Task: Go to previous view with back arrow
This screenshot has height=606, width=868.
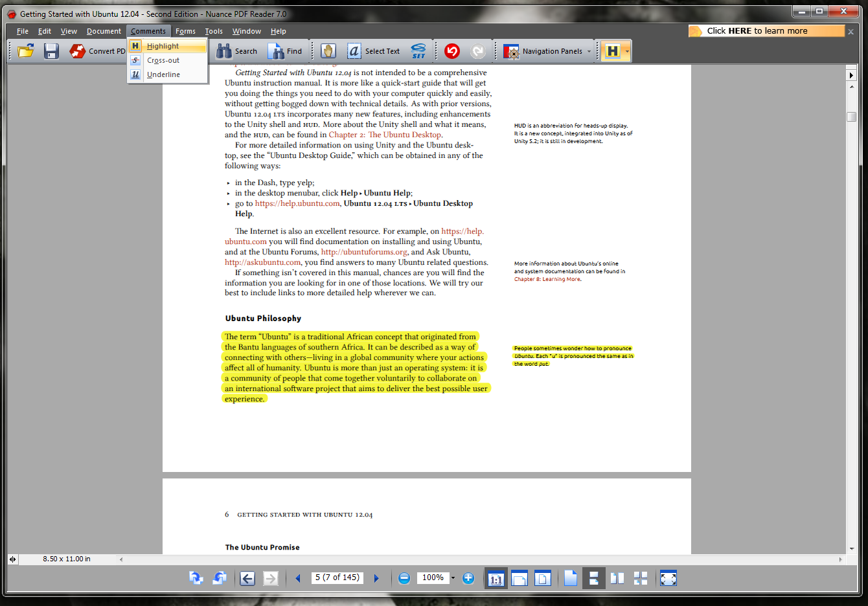Action: pyautogui.click(x=247, y=578)
